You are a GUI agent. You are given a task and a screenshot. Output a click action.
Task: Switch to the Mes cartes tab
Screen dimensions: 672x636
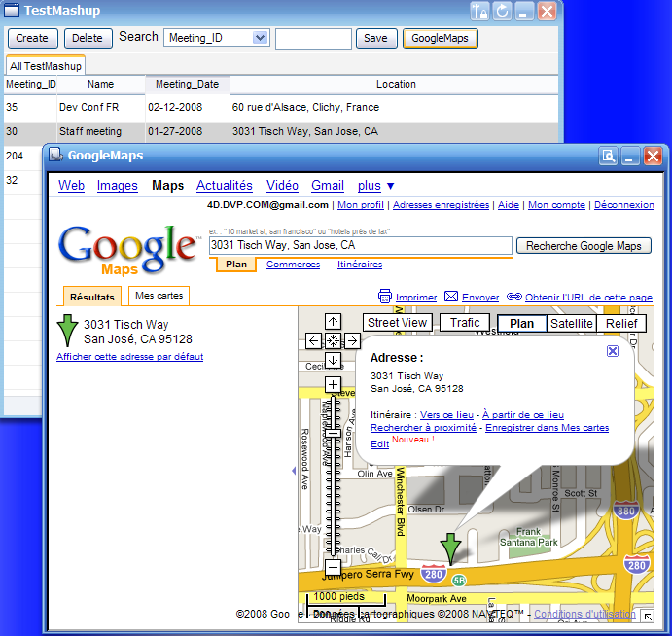point(158,296)
